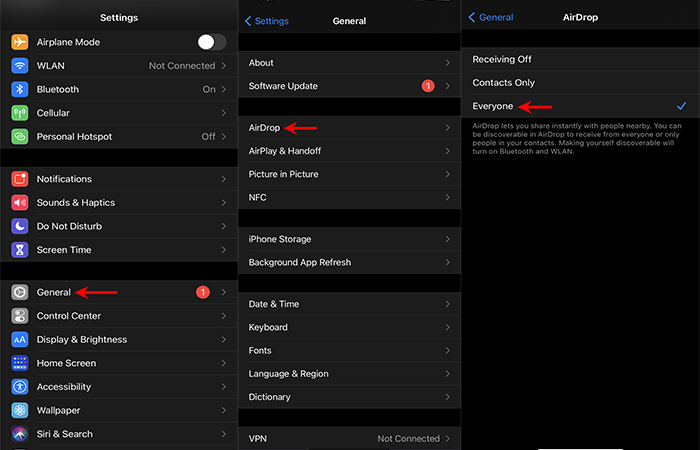Open Wallpaper label
The width and height of the screenshot is (700, 450).
coord(58,411)
